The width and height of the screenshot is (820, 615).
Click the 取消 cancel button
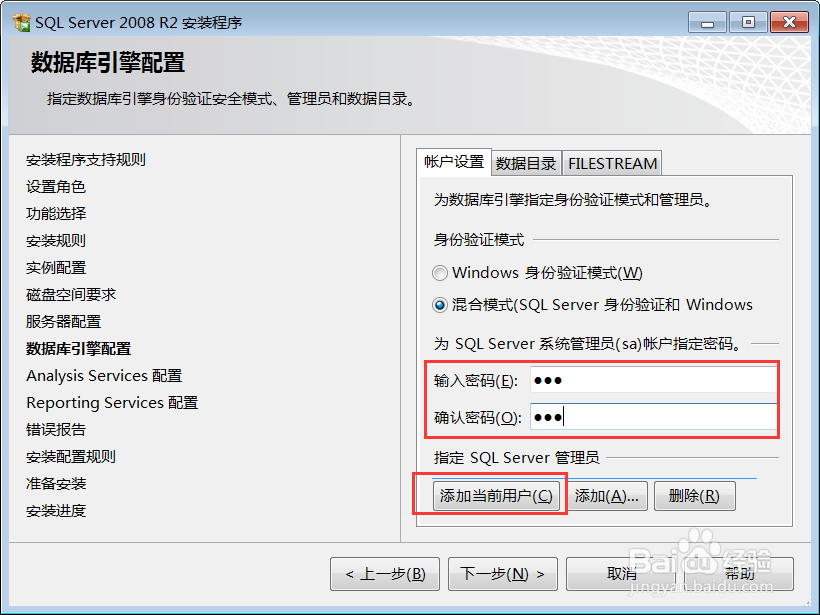pyautogui.click(x=622, y=574)
